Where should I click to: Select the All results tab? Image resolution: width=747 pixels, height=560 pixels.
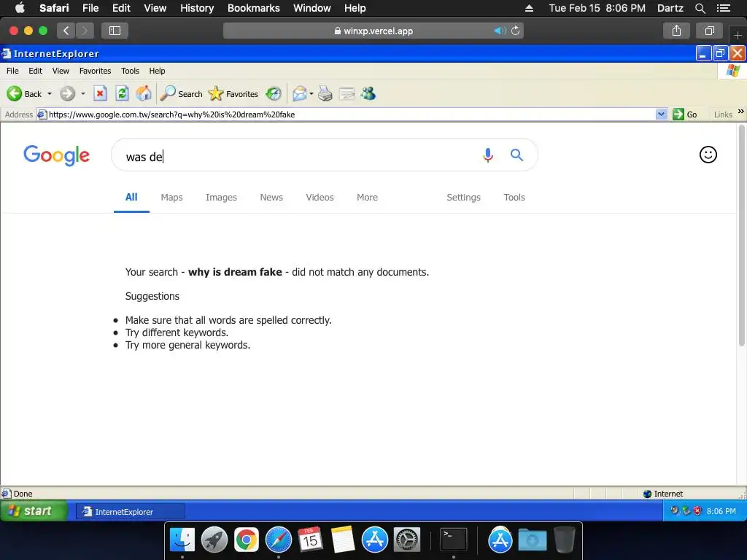point(131,197)
